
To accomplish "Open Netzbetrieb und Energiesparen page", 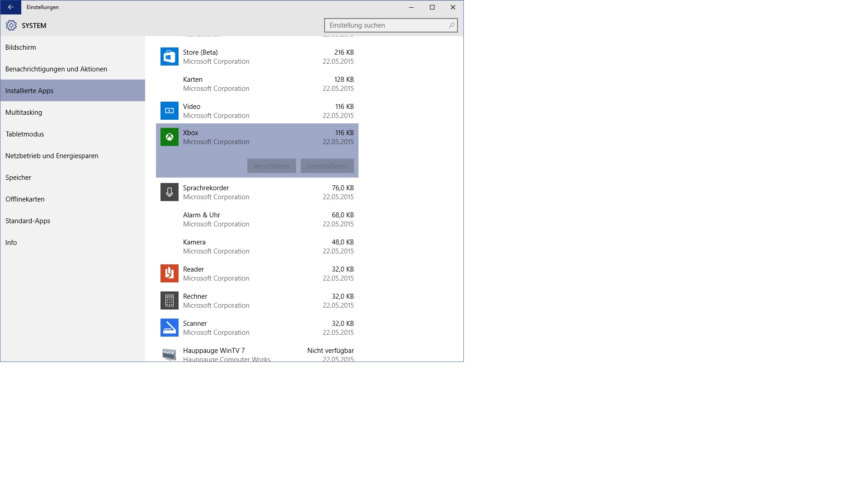I will pos(52,156).
